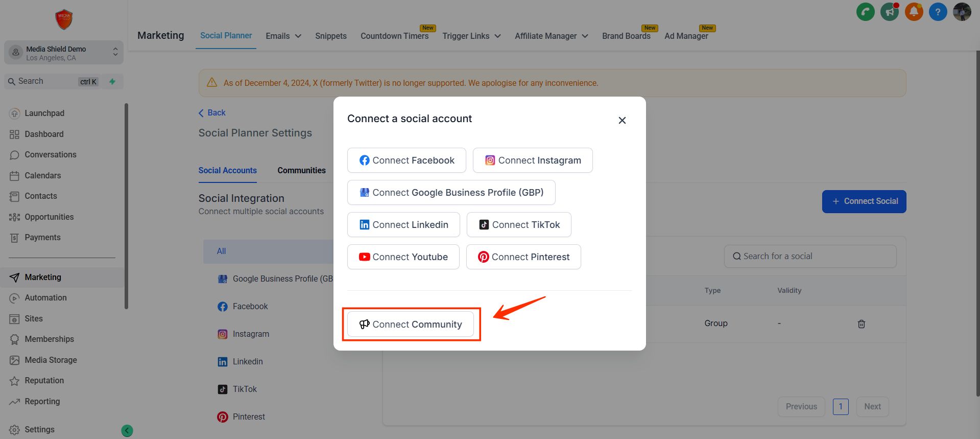Click Connect TikTok button
The image size is (980, 439).
point(519,225)
